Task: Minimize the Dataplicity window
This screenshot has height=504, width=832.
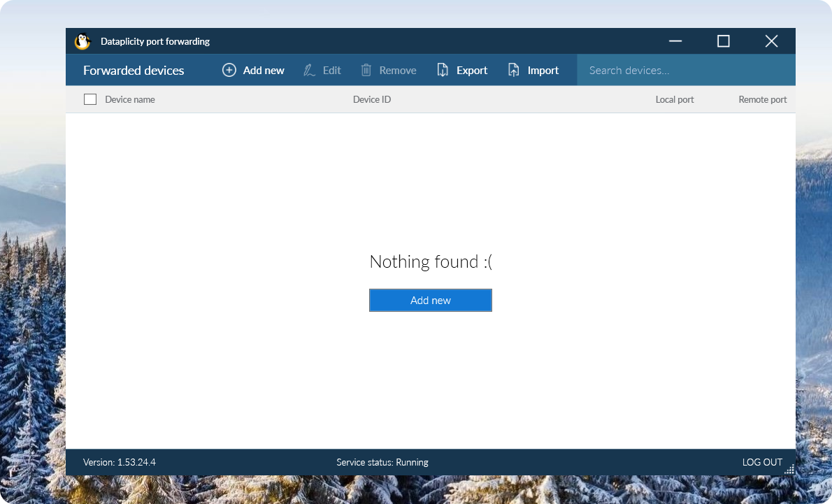Action: (x=675, y=41)
